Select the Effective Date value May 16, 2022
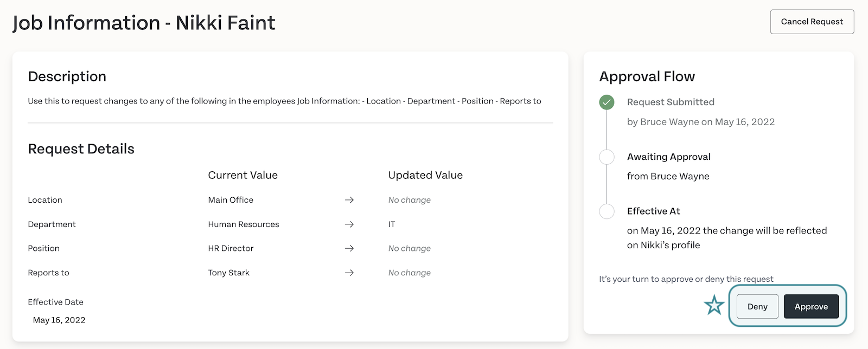This screenshot has width=868, height=349. point(59,320)
